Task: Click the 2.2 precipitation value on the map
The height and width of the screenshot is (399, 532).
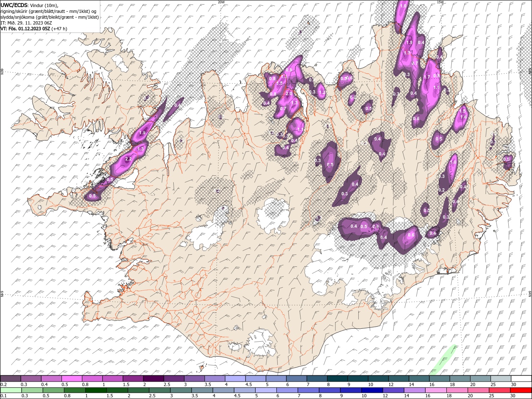Action: (x=128, y=159)
